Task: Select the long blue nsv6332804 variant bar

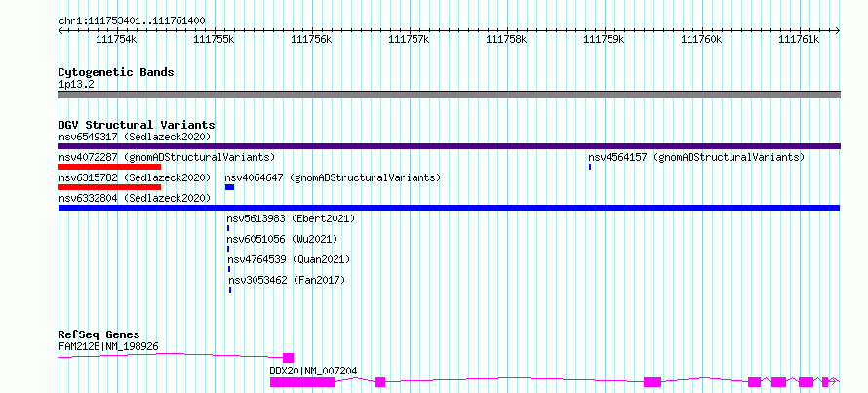Action: (x=449, y=208)
